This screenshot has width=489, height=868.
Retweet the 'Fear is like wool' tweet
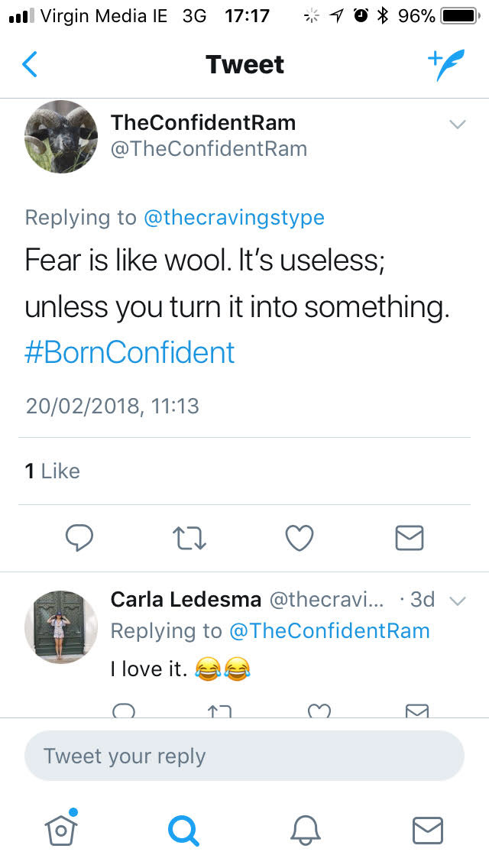click(x=189, y=539)
